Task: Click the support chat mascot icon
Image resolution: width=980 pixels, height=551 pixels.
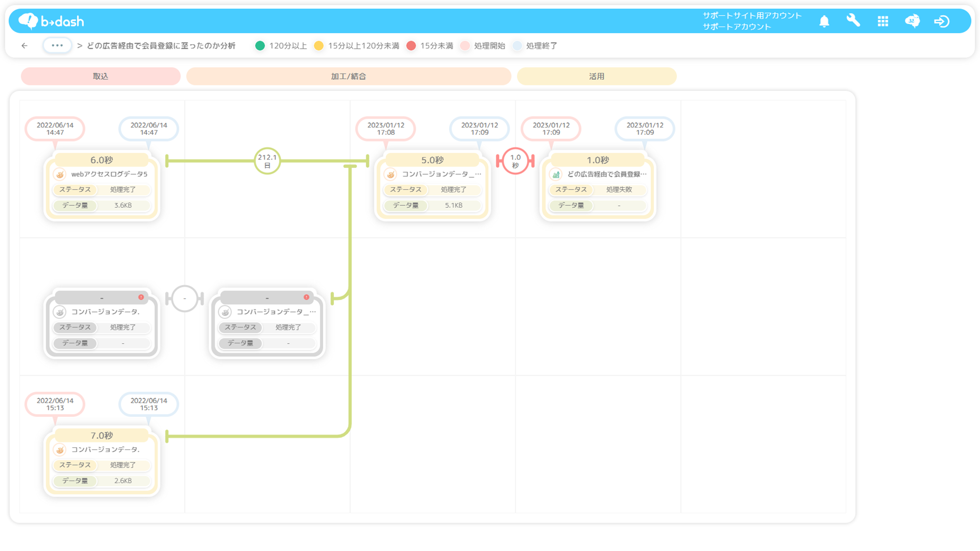Action: click(912, 21)
